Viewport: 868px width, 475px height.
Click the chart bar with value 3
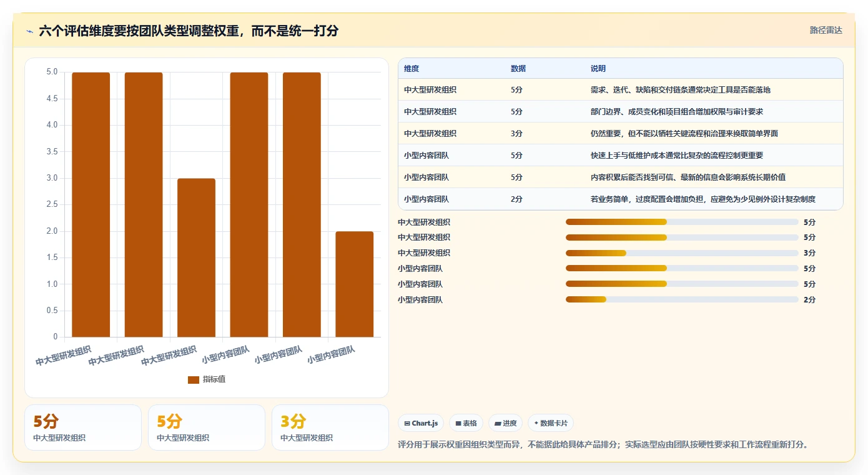click(196, 257)
